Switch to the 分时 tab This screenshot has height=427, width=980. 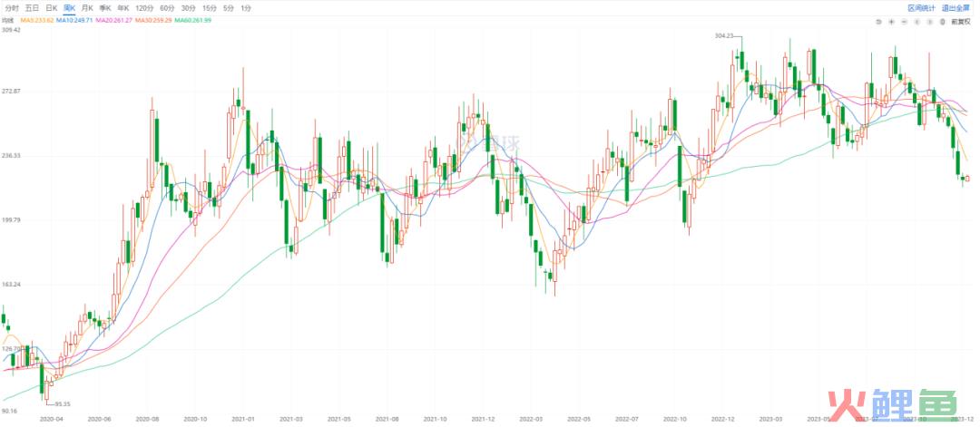[12, 8]
